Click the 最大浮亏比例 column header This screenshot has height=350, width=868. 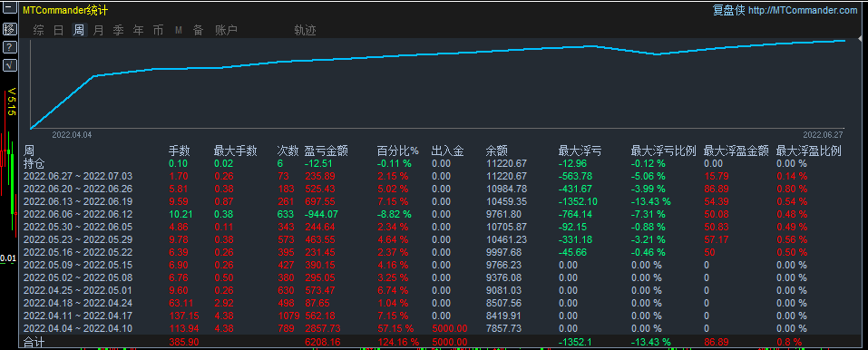(x=664, y=151)
